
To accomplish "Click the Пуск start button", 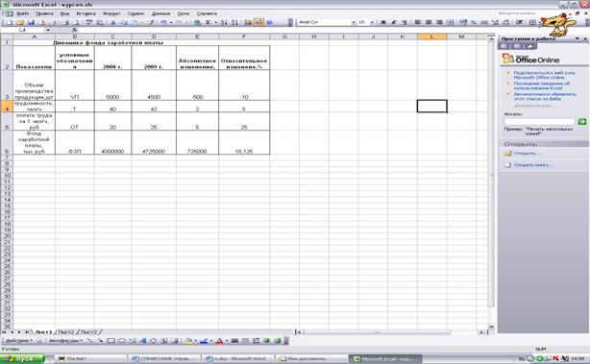I will pos(22,359).
